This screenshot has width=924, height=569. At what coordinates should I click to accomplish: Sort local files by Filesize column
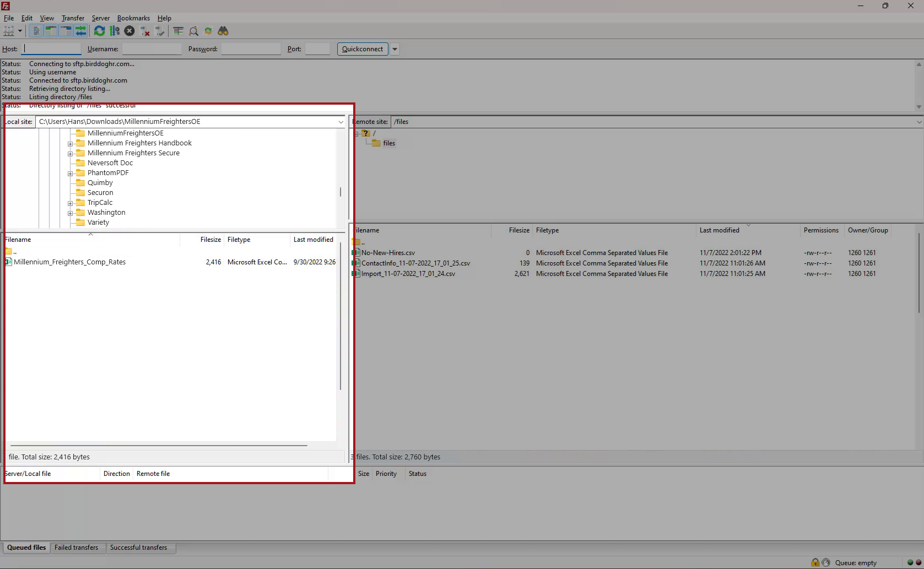(202, 240)
